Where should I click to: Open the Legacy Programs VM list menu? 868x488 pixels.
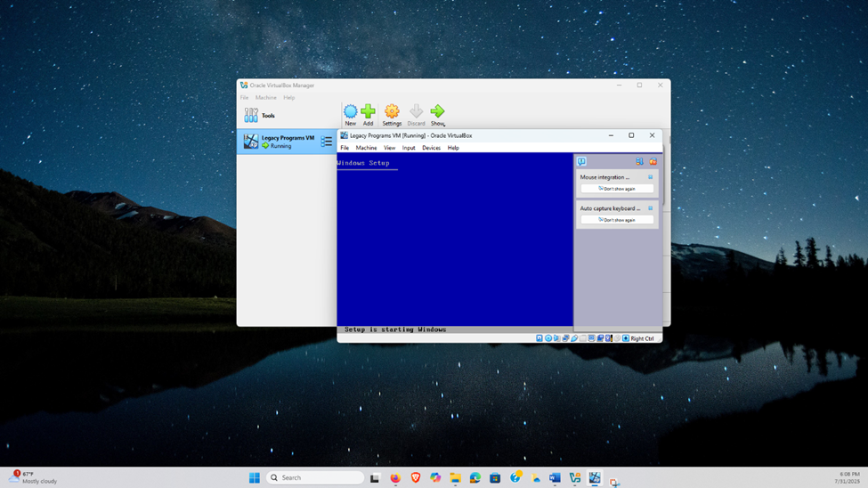click(327, 142)
